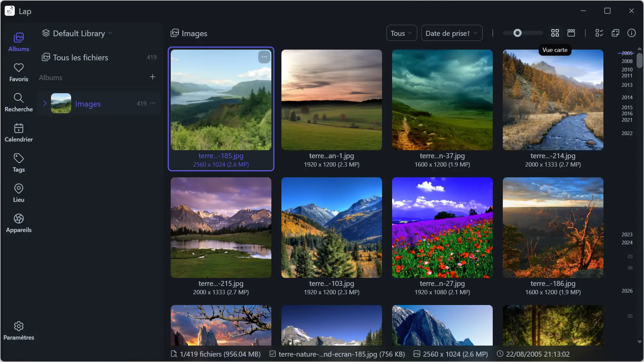Click the checkbox icon before the status bar filename
This screenshot has width=644, height=362.
point(273,354)
